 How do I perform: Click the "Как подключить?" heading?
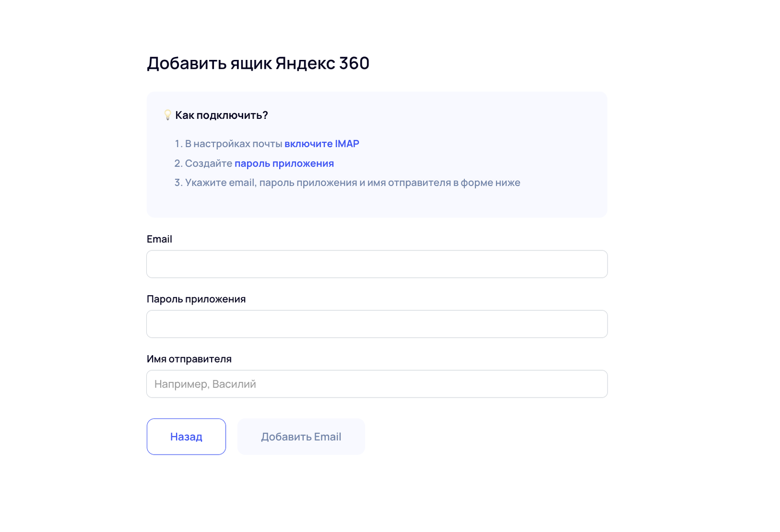tap(221, 115)
